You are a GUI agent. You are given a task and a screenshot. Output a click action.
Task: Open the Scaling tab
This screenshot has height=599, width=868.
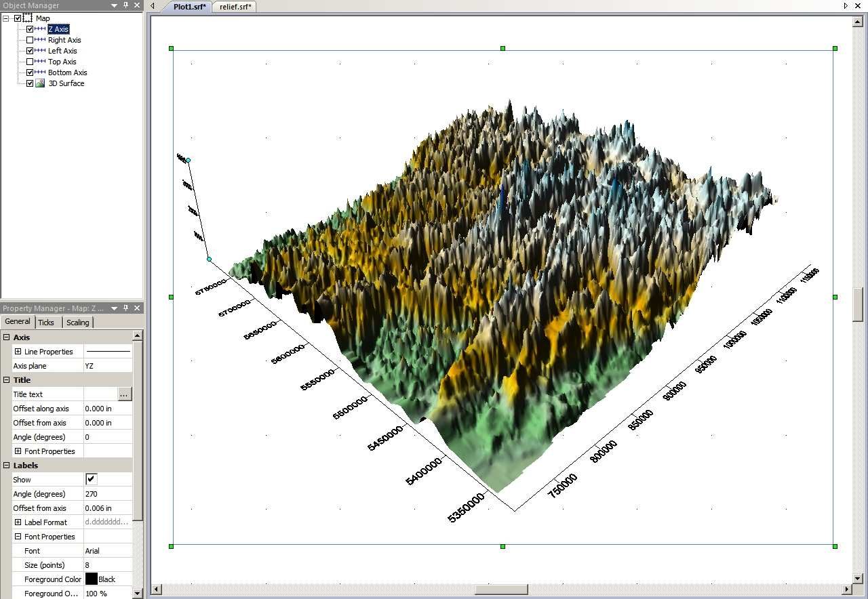click(x=77, y=323)
